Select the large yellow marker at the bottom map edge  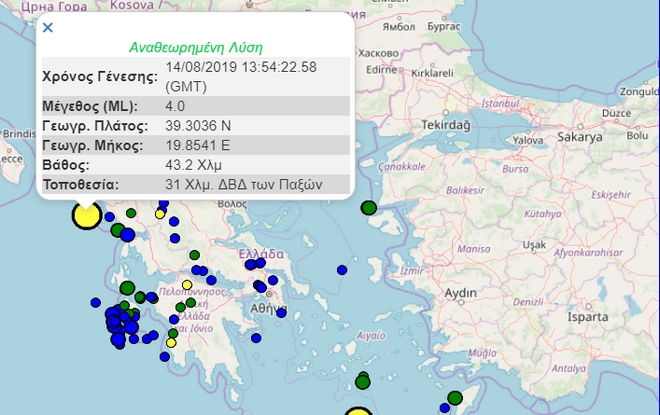tap(358, 412)
